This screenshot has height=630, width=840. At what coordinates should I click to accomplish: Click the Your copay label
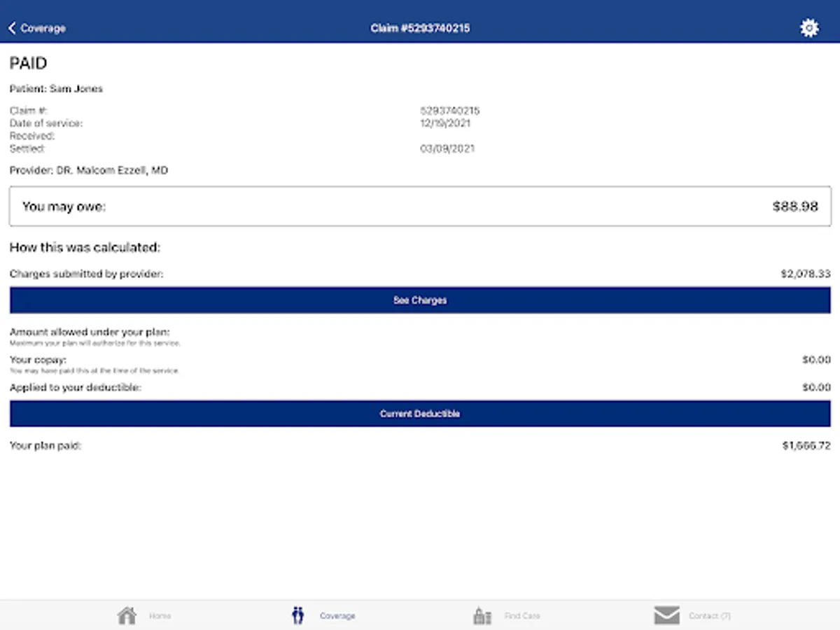pyautogui.click(x=38, y=360)
